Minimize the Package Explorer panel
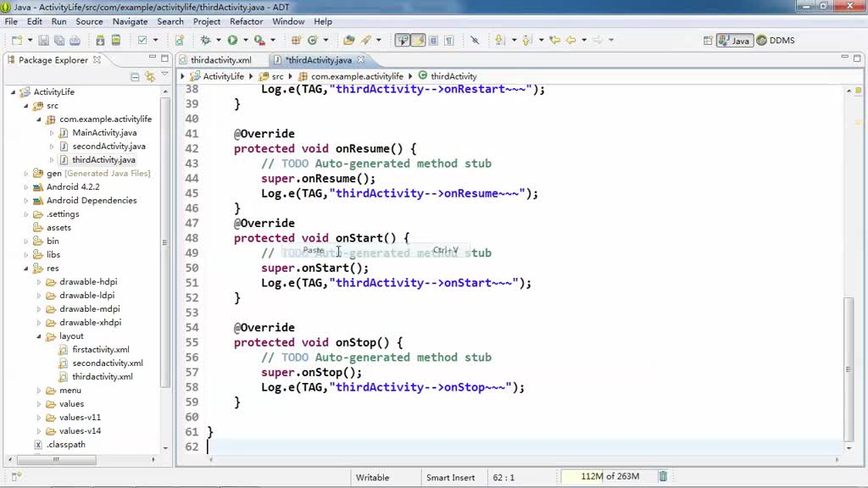868x488 pixels. pos(153,58)
